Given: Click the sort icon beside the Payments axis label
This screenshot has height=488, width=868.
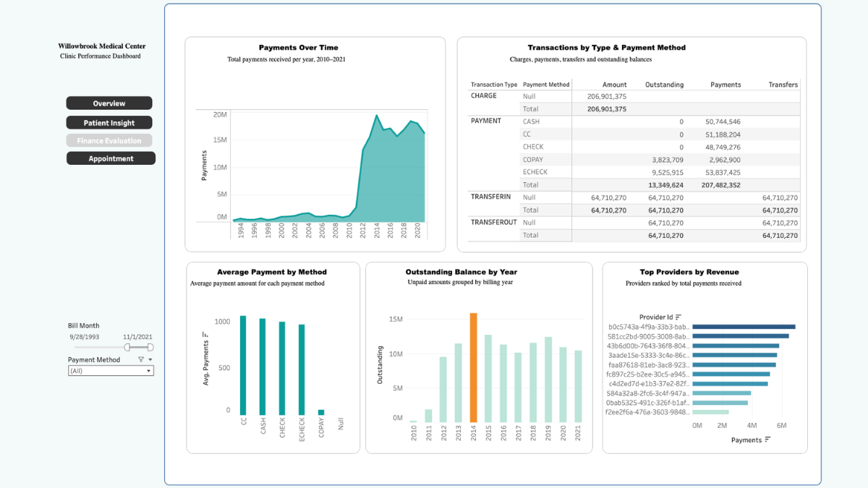Looking at the screenshot, I should 767,440.
